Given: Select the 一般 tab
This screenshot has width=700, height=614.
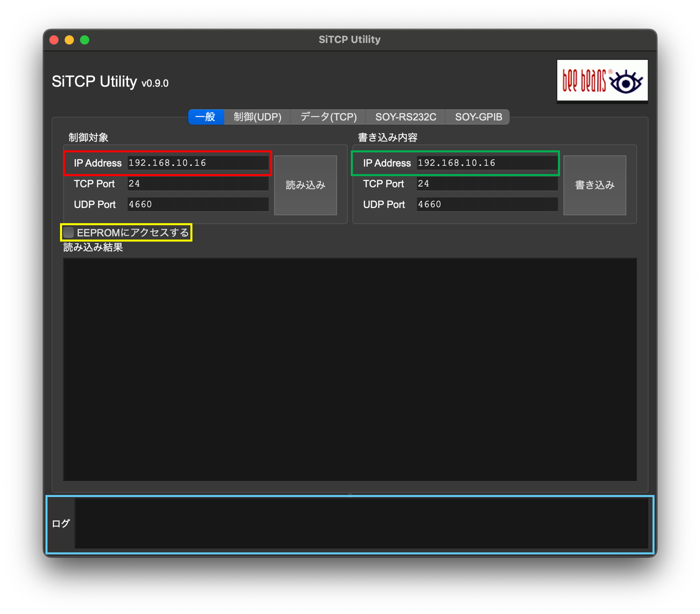Looking at the screenshot, I should 206,117.
